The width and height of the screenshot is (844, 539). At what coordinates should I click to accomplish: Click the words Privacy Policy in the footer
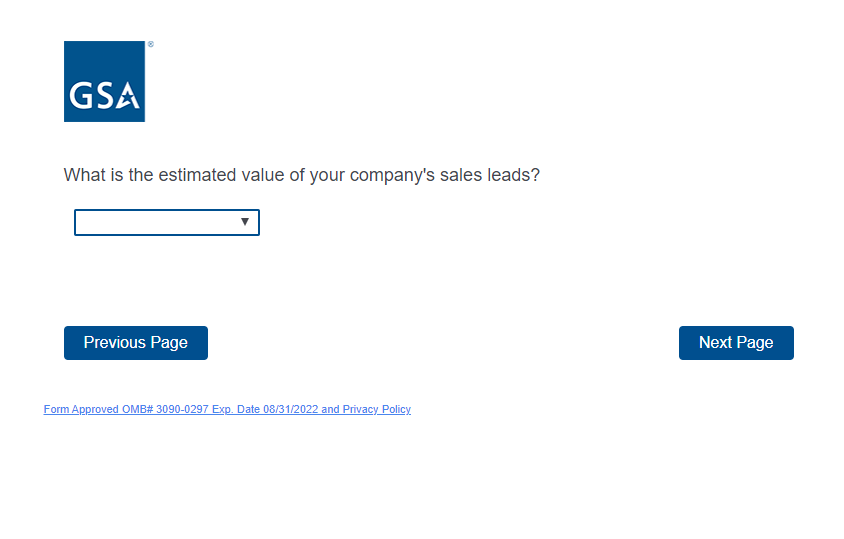[x=377, y=409]
